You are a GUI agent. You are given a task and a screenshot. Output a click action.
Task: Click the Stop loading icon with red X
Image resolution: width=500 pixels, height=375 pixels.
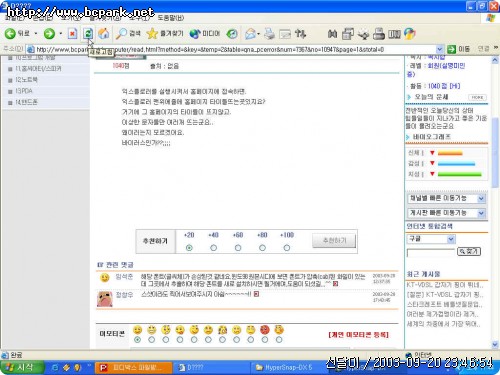[72, 33]
